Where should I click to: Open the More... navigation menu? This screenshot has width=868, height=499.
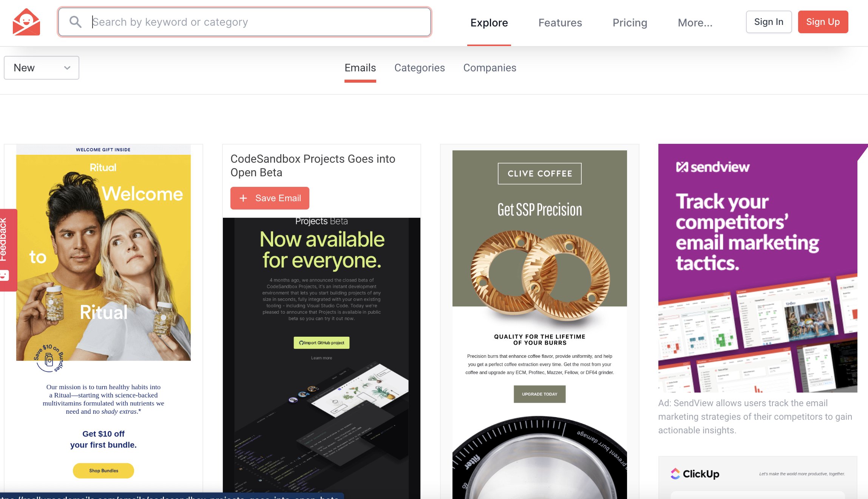(x=695, y=23)
